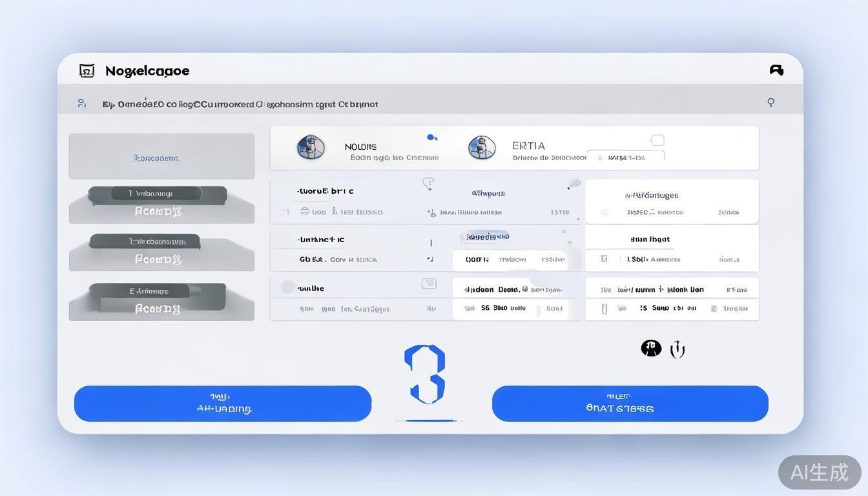The height and width of the screenshot is (496, 868).
Task: Click the large blue number 3 logo
Action: pos(426,375)
